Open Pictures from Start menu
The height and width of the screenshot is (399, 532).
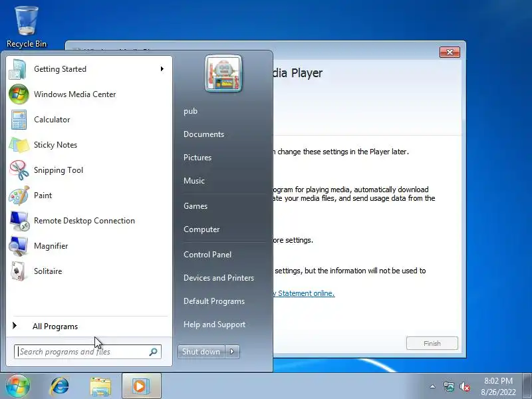(x=197, y=158)
